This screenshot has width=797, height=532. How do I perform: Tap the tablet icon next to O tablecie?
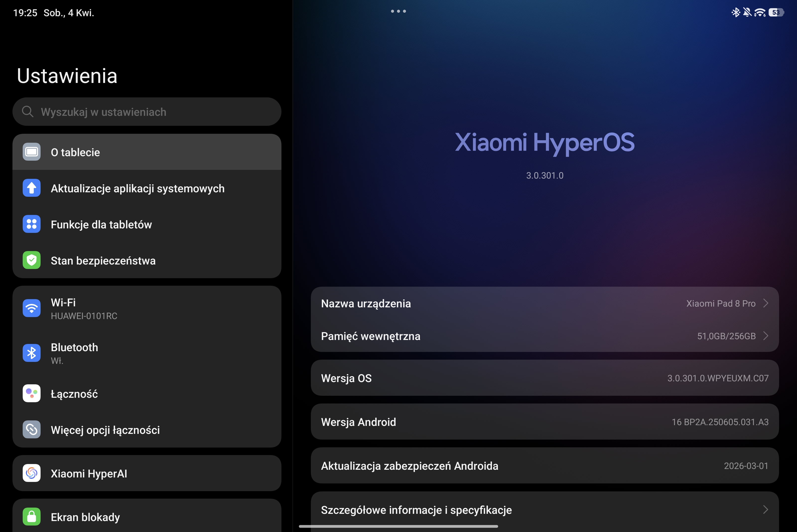32,152
